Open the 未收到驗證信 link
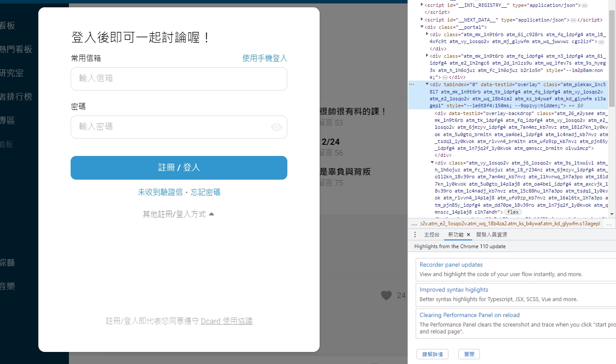 [x=160, y=192]
